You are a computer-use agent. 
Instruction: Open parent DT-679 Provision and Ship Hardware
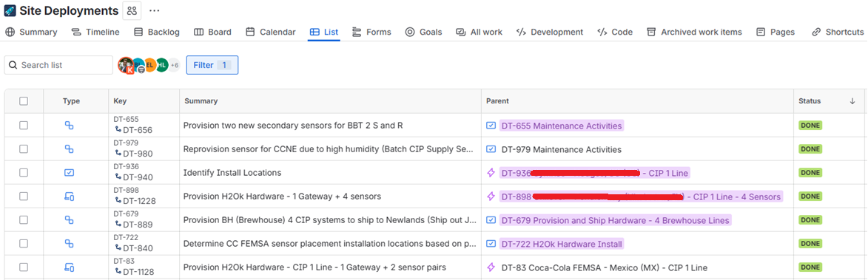click(615, 220)
